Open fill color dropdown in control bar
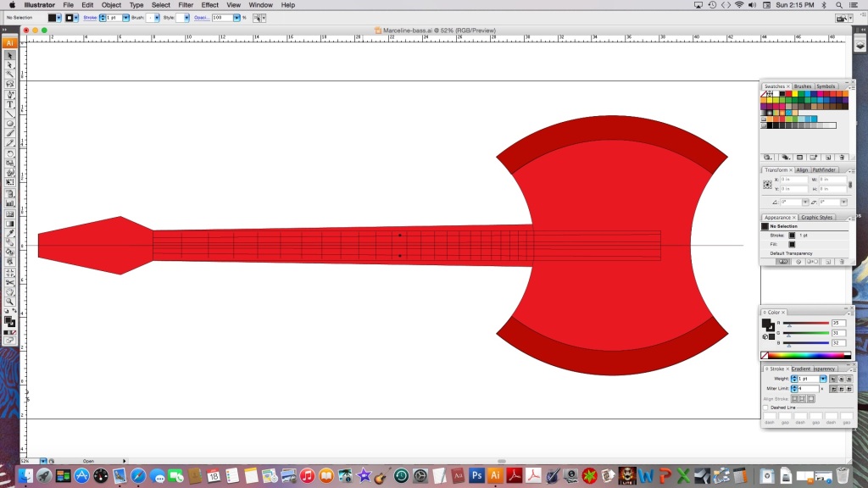The height and width of the screenshot is (488, 868). pyautogui.click(x=58, y=18)
